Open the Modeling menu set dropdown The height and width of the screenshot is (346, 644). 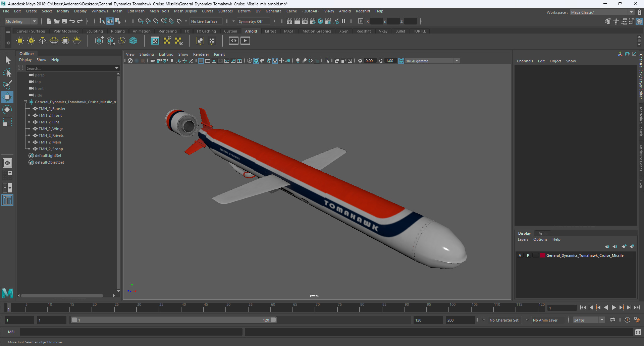pyautogui.click(x=21, y=21)
